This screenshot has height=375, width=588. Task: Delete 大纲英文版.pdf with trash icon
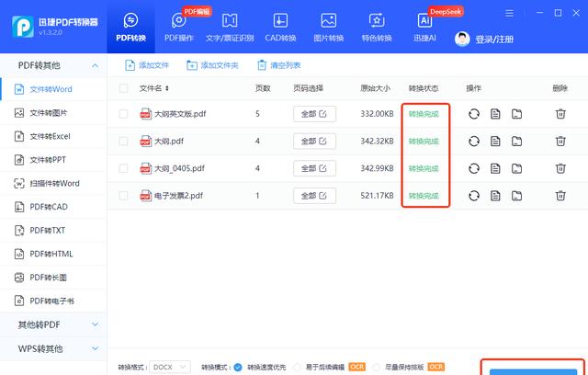pos(560,114)
